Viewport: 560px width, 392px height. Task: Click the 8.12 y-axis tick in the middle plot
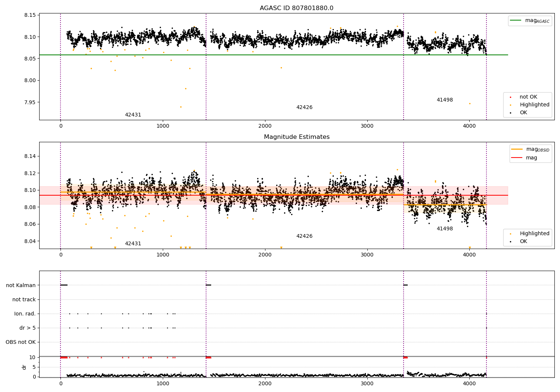click(x=30, y=174)
